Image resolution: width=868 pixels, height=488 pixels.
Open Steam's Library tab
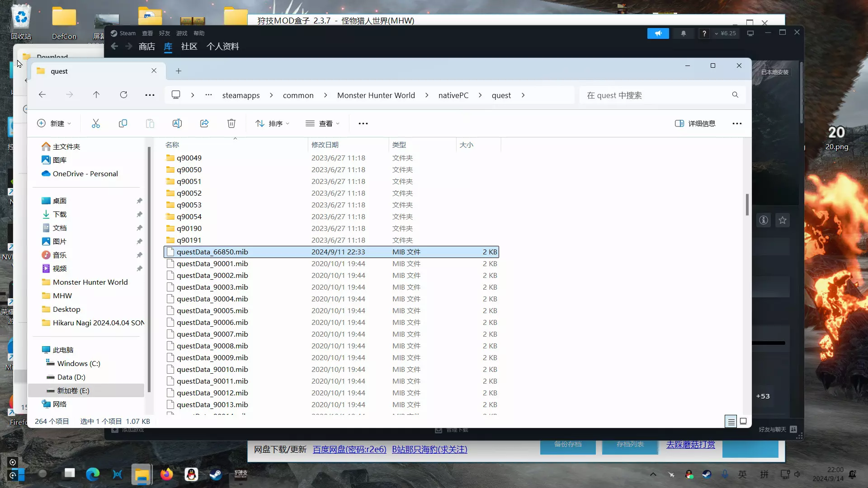coord(168,47)
